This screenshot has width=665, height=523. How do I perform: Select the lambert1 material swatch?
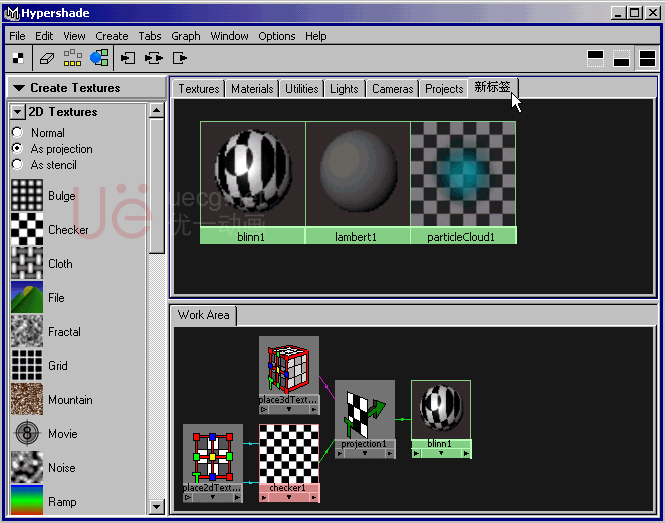click(x=358, y=182)
